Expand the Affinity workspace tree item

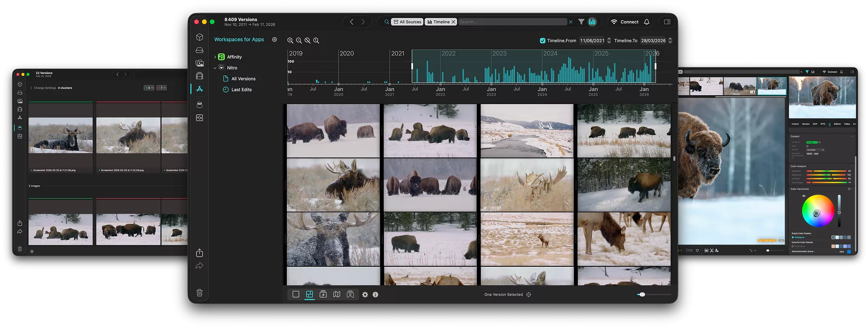pos(215,57)
